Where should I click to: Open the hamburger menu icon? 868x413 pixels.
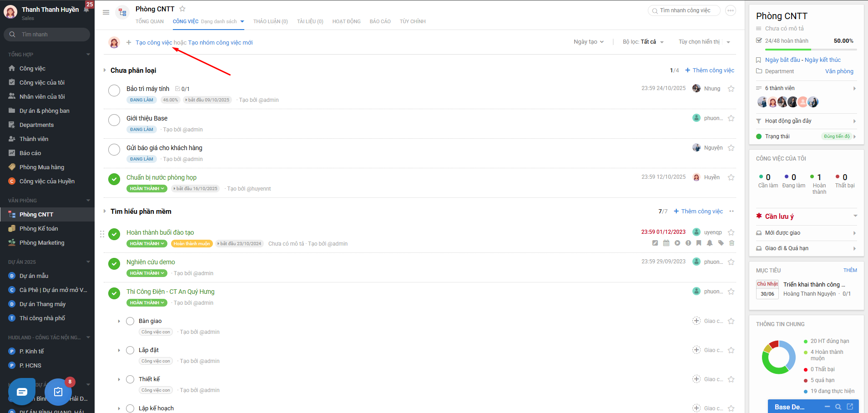pyautogui.click(x=106, y=12)
